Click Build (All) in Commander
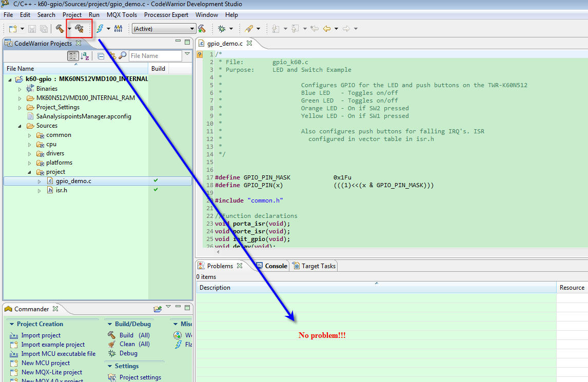The image size is (588, 382). [134, 335]
